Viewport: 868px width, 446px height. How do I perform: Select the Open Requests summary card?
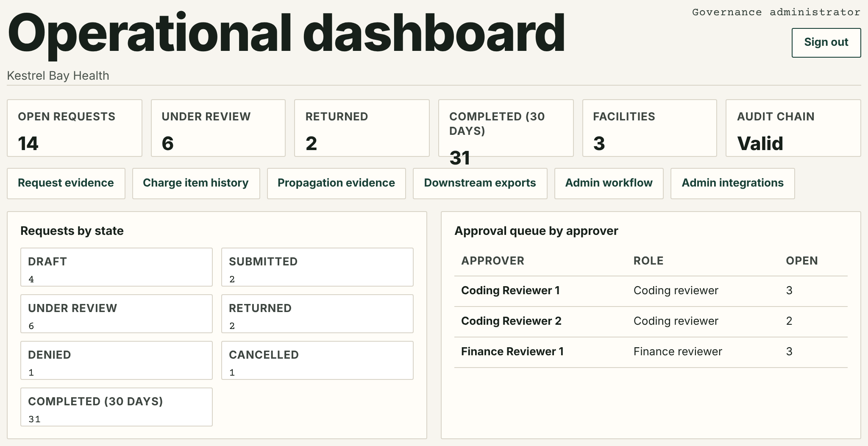click(x=75, y=128)
